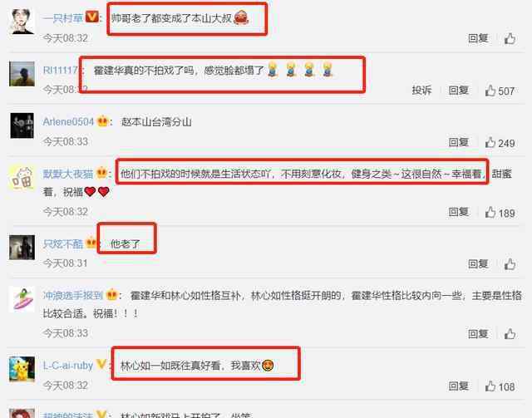Open L-C-ai-ruby's username link

pos(68,366)
